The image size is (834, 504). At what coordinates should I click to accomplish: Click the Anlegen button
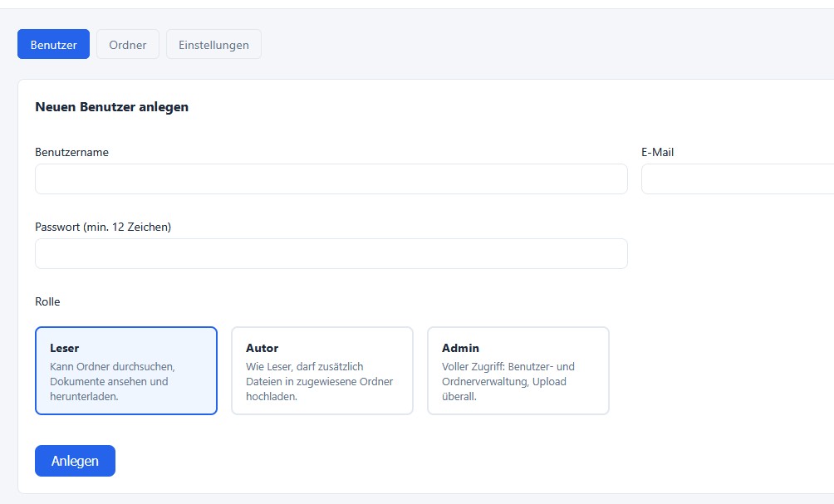[x=75, y=461]
